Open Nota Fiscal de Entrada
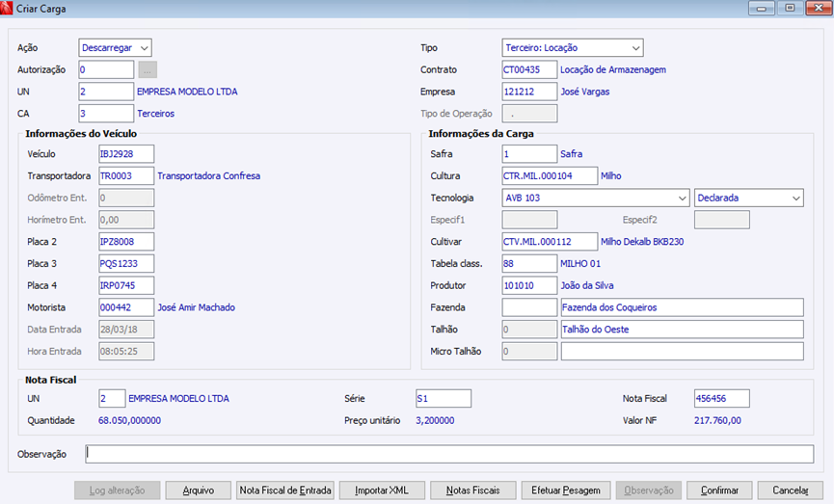 click(x=285, y=491)
